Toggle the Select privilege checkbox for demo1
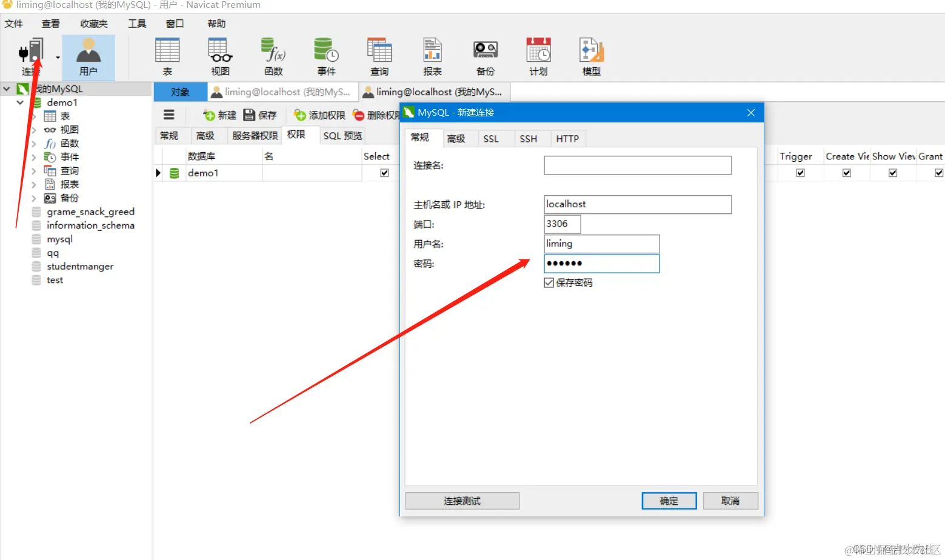This screenshot has height=560, width=945. (x=384, y=173)
